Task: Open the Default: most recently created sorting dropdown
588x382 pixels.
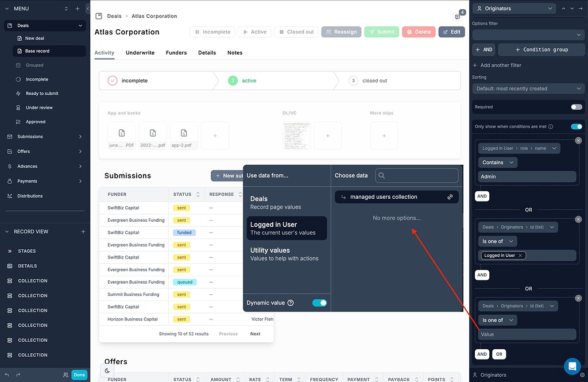Action: coord(527,88)
